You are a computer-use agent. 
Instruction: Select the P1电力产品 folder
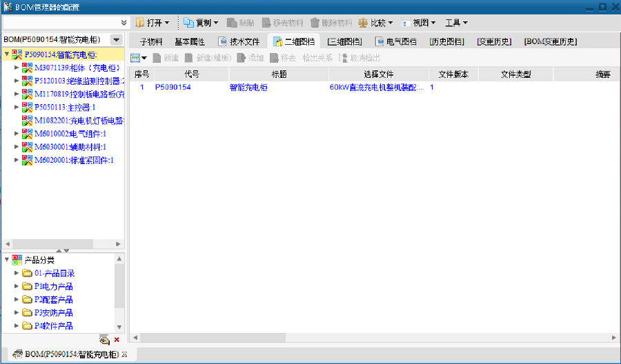53,286
